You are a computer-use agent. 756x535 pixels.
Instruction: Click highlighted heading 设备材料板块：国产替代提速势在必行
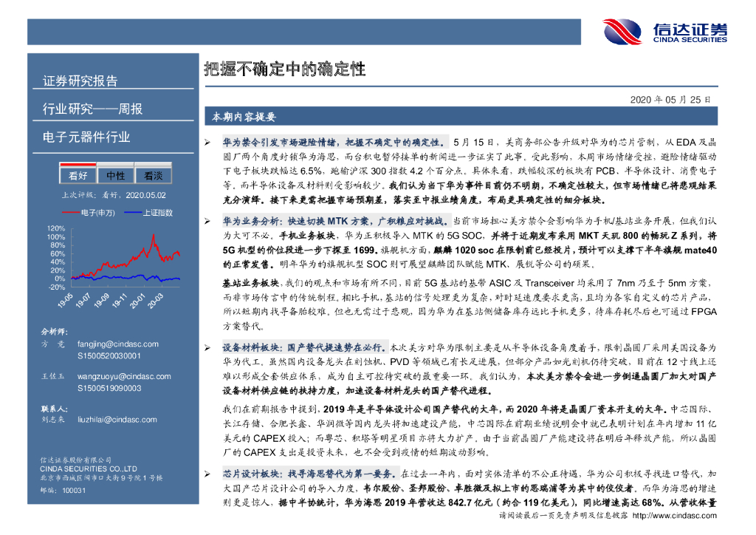[305, 347]
